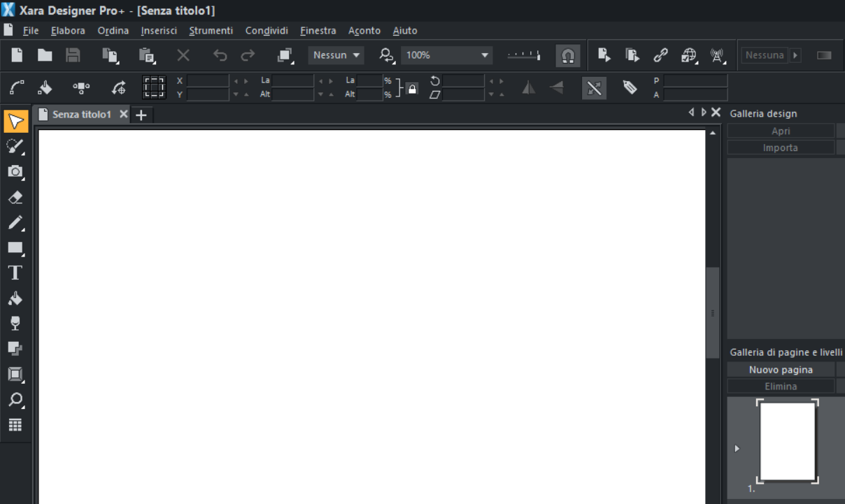Toggle the aspect ratio lock
845x504 pixels.
tap(412, 88)
